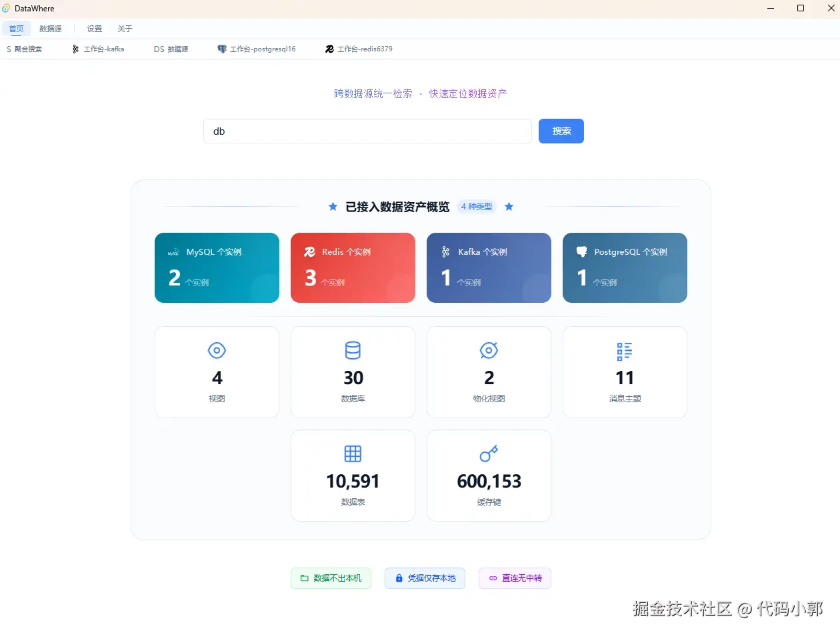Click the 跨数据源统一检索 tagline text

373,94
